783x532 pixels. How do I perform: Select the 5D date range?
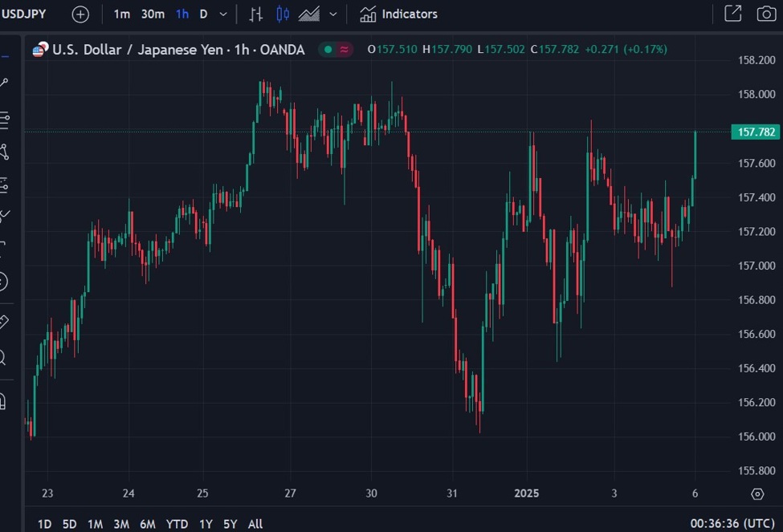click(70, 524)
